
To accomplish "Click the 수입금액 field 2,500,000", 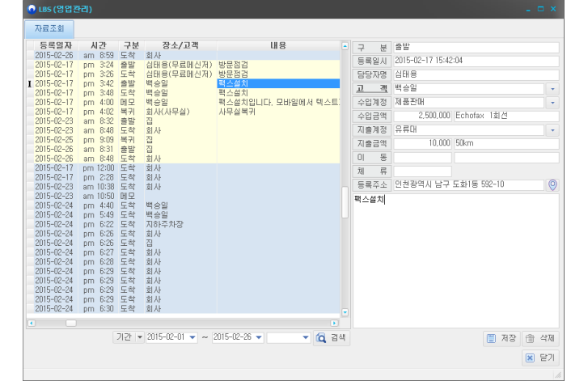I will click(x=423, y=116).
